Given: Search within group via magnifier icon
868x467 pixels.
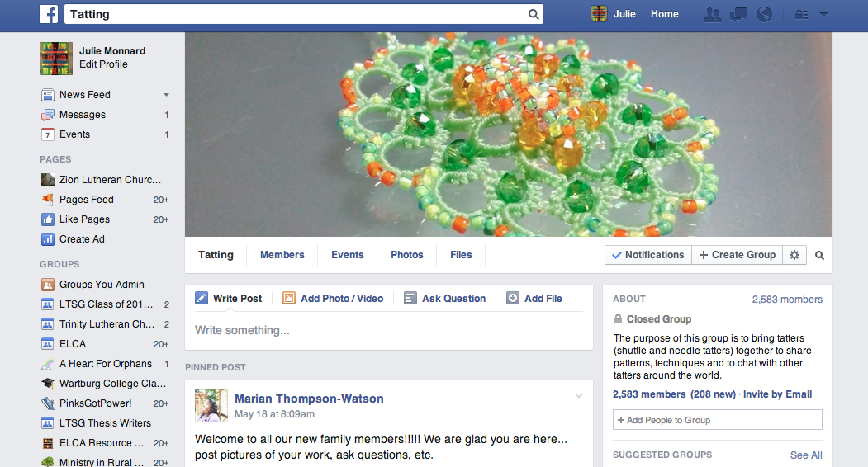Looking at the screenshot, I should 820,255.
